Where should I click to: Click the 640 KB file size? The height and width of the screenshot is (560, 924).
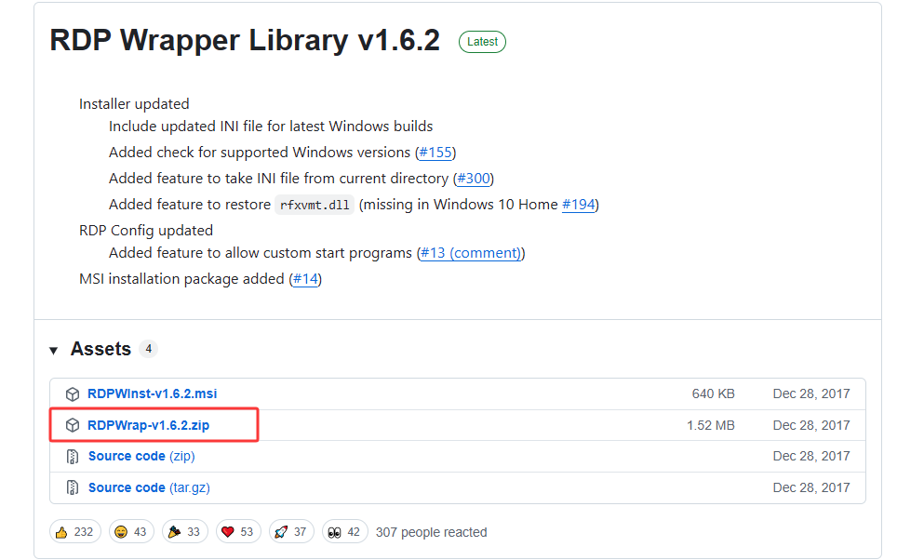[x=713, y=393]
